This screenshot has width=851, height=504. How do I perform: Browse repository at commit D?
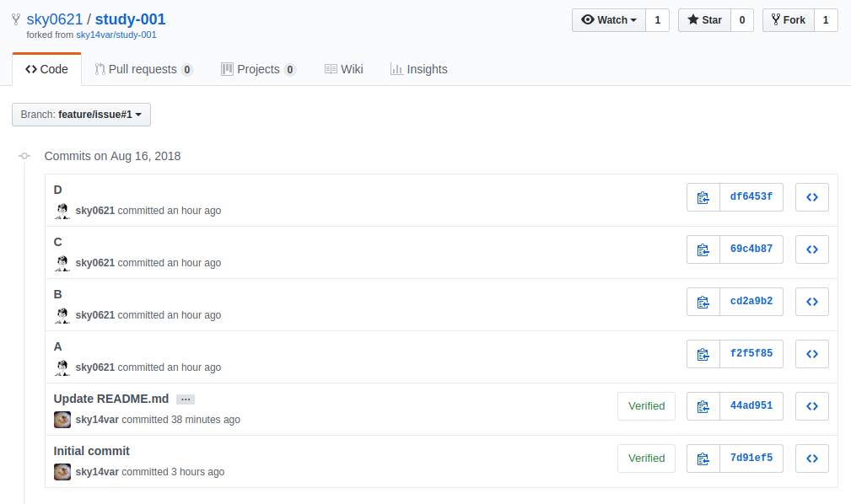tap(812, 197)
